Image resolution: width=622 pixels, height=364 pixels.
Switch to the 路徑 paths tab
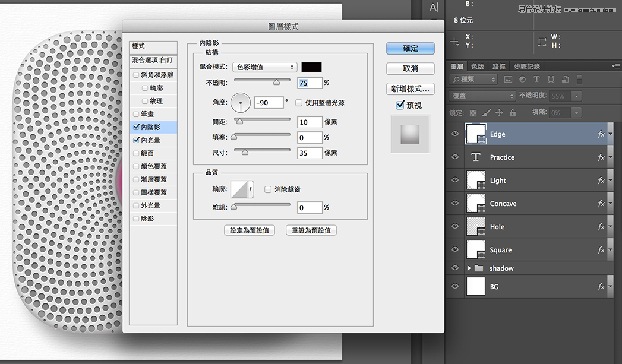coord(499,67)
